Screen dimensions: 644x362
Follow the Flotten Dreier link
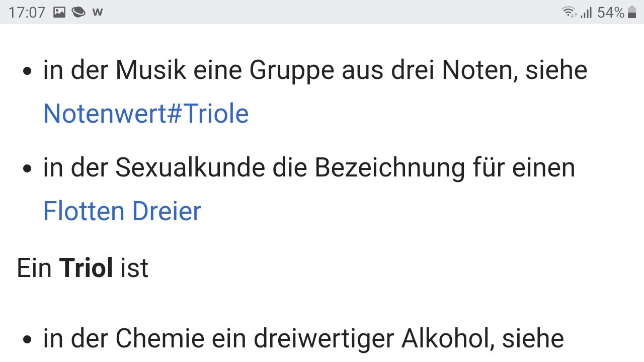[x=122, y=211]
